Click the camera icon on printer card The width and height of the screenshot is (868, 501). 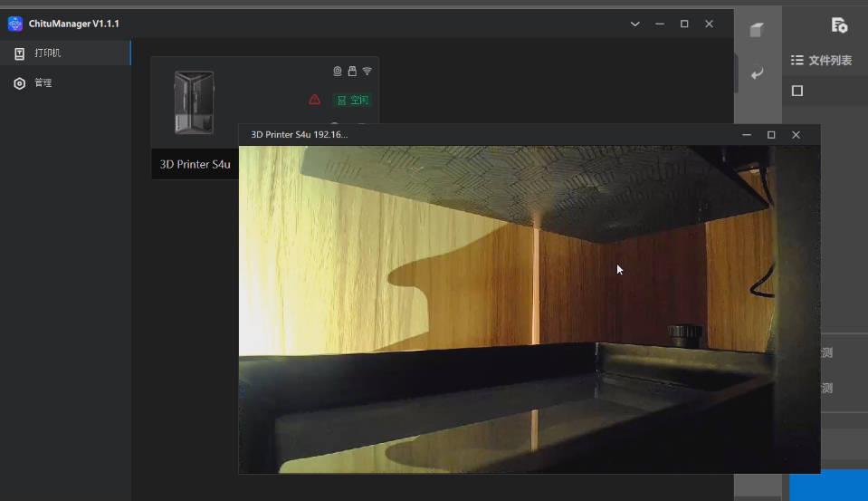(x=338, y=71)
